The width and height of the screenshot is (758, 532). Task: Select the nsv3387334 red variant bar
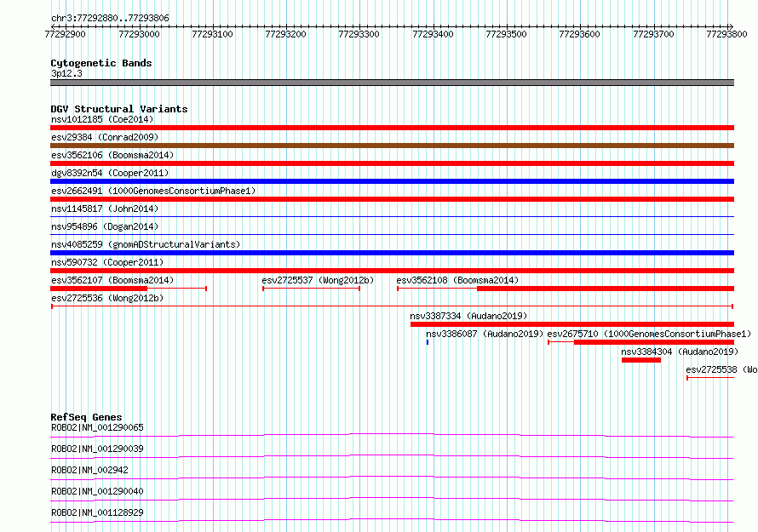pyautogui.click(x=572, y=324)
